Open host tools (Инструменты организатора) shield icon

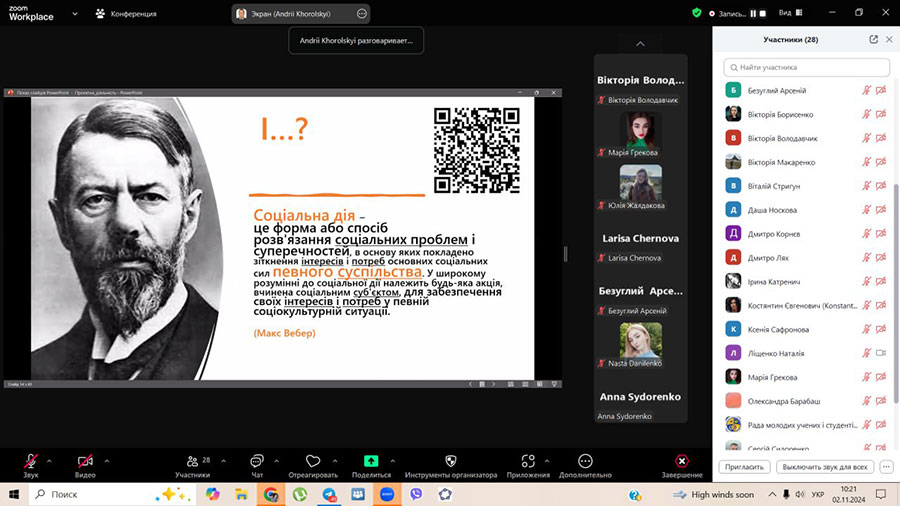(450, 461)
